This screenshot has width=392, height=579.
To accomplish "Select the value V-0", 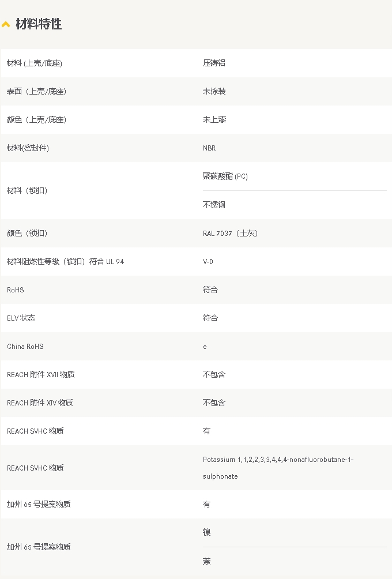I will pyautogui.click(x=208, y=262).
